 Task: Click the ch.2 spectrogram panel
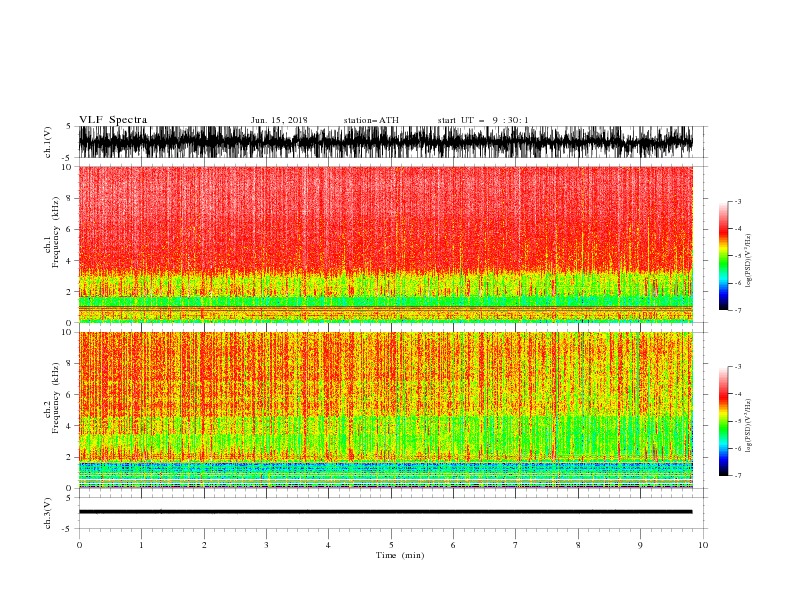click(385, 410)
